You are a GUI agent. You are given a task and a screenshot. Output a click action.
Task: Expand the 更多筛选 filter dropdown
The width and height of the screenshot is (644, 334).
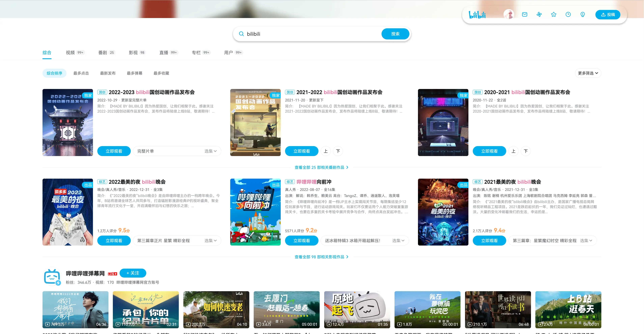pyautogui.click(x=588, y=73)
